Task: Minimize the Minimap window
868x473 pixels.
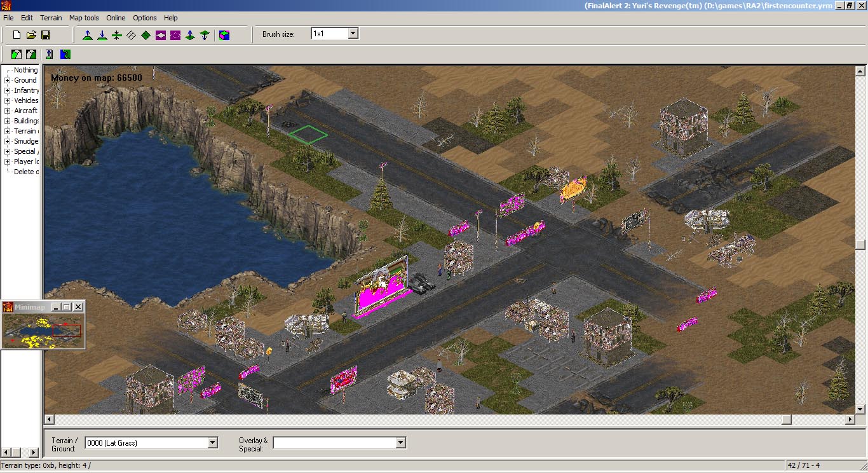Action: 56,307
